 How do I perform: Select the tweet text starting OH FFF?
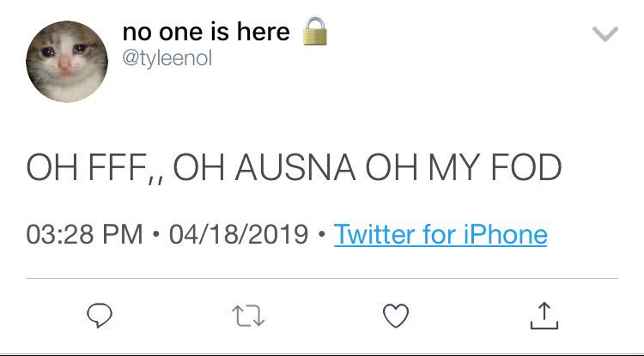[x=294, y=167]
